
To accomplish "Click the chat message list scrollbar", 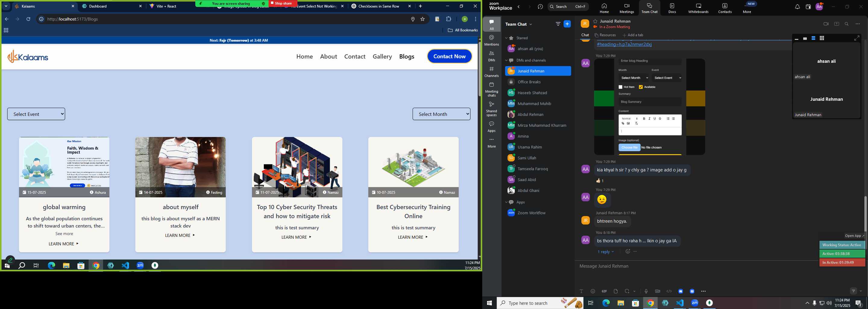I will point(865,214).
